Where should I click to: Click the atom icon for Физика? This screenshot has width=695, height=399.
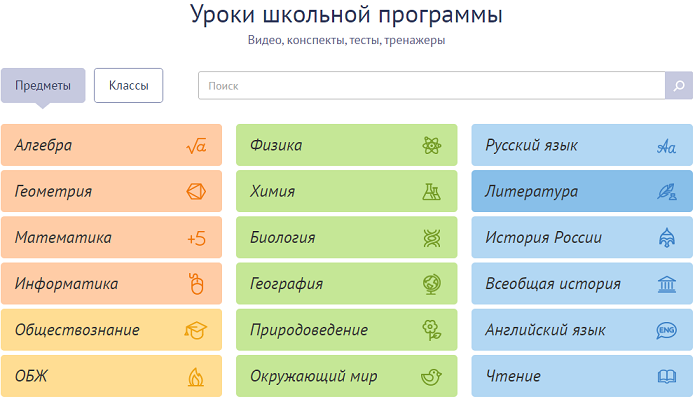(x=431, y=145)
